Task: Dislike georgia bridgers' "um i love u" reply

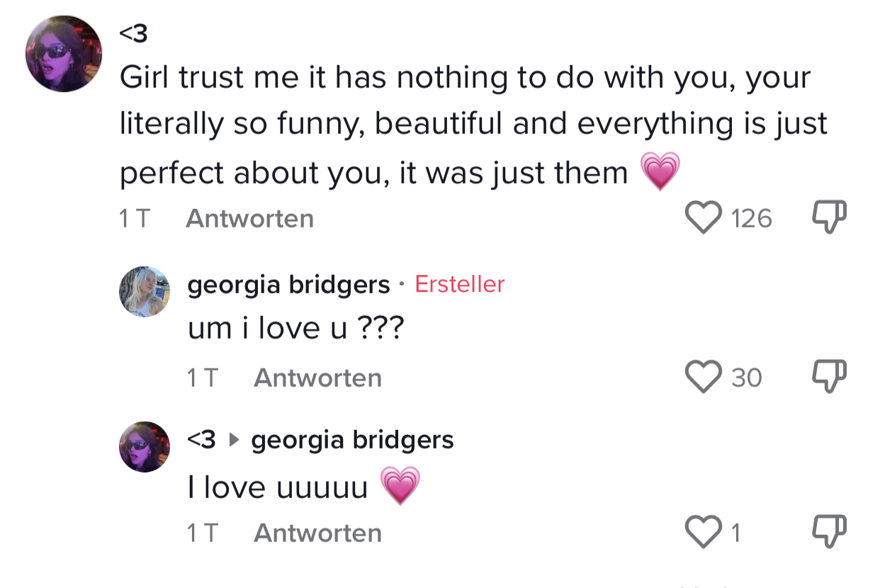Action: [829, 377]
